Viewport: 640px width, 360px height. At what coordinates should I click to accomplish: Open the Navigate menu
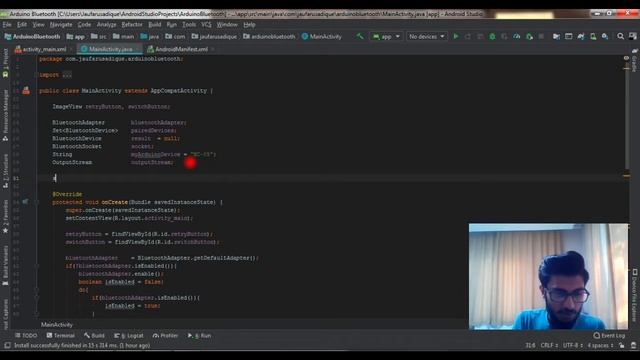(61, 24)
